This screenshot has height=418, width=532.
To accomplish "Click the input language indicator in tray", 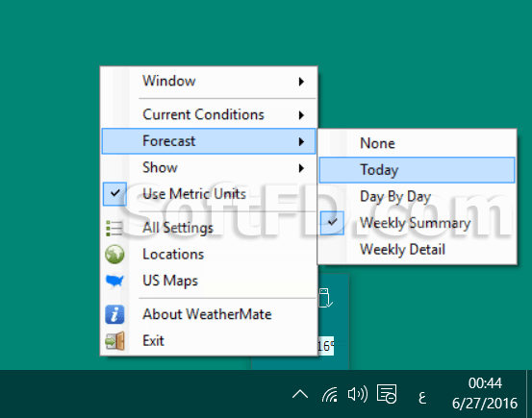I will [422, 397].
